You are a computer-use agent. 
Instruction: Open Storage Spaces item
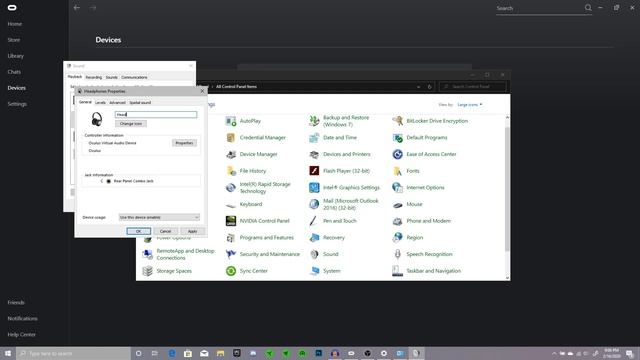point(167,271)
